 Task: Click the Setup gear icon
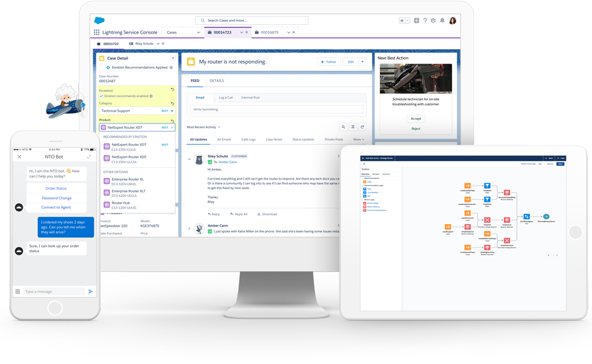433,20
